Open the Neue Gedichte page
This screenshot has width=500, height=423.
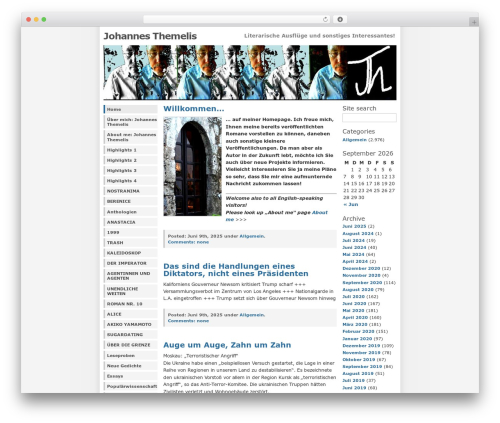(x=131, y=366)
